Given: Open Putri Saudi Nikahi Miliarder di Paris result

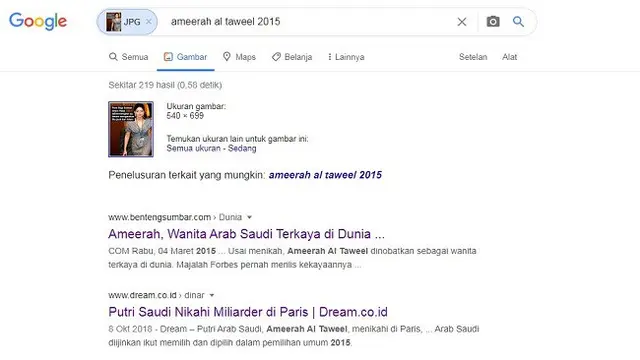Looking at the screenshot, I should [x=248, y=312].
